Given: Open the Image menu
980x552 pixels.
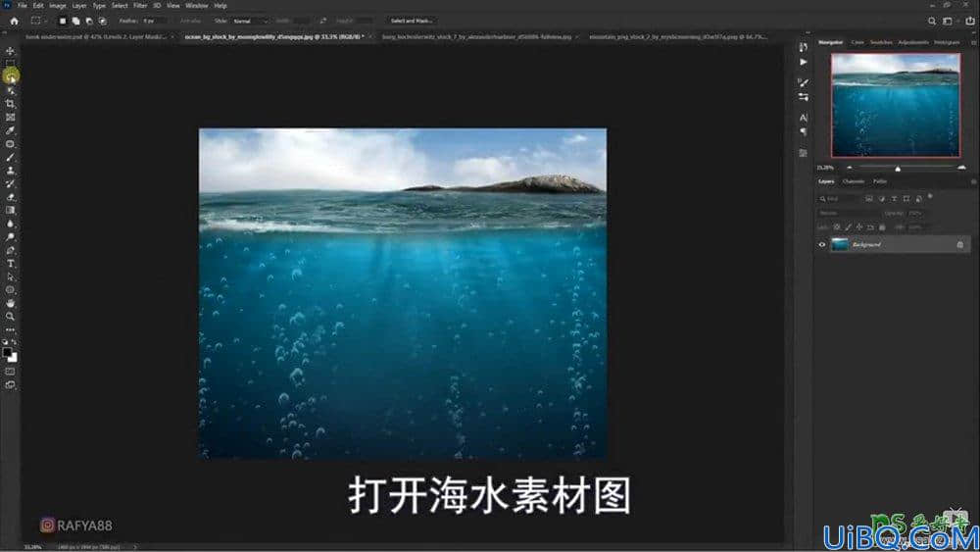Looking at the screenshot, I should click(x=58, y=6).
